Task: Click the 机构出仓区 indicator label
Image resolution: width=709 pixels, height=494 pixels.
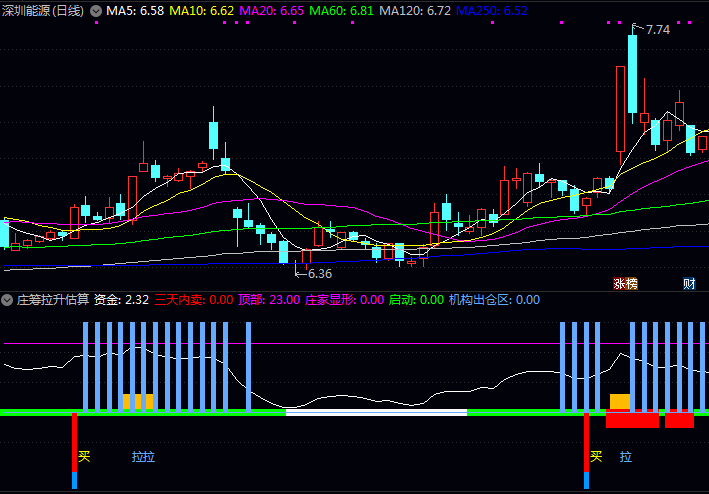Action: click(480, 299)
